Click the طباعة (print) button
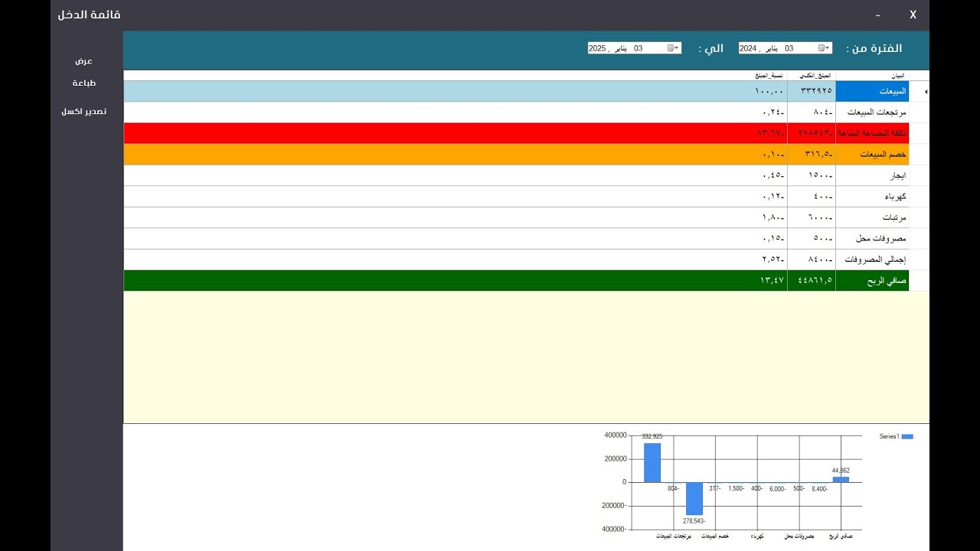The height and width of the screenshot is (551, 980). tap(83, 83)
